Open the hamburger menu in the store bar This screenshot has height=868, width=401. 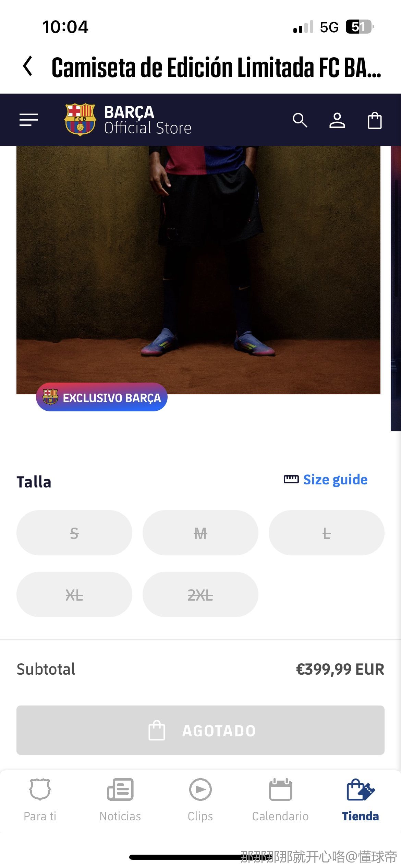(29, 120)
